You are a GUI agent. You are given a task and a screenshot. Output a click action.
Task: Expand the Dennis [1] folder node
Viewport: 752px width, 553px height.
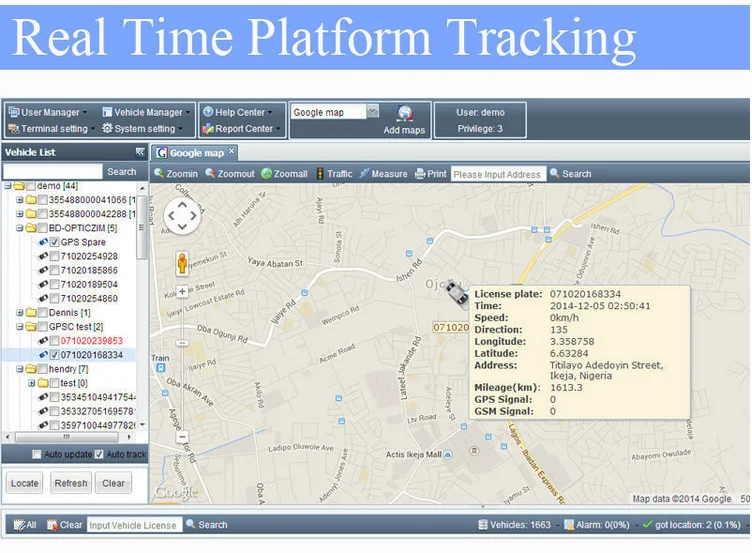[x=20, y=313]
